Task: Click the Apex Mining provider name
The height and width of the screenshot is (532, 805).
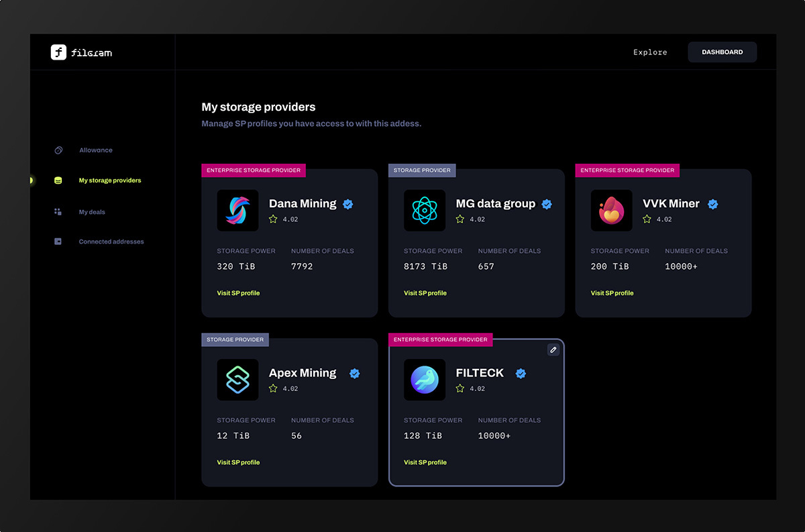Action: [303, 373]
